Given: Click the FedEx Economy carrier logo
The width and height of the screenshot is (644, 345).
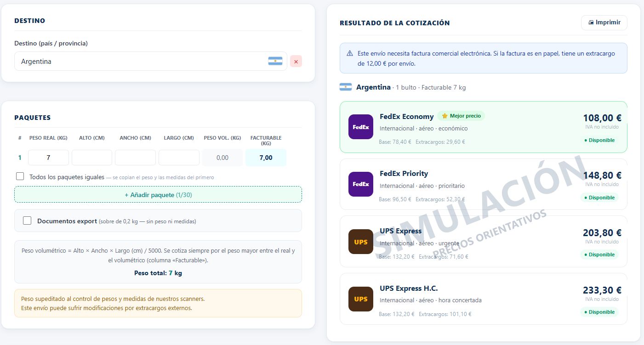Looking at the screenshot, I should (361, 127).
